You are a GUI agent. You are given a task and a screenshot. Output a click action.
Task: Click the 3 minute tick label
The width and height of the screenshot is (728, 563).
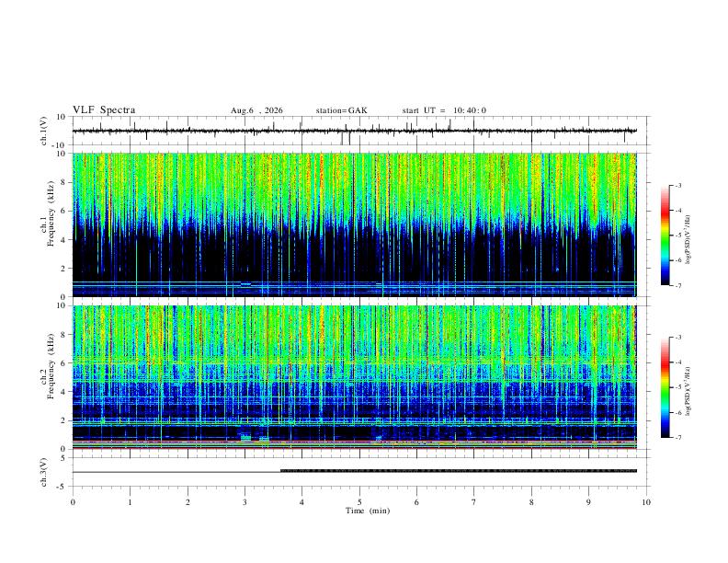[245, 502]
